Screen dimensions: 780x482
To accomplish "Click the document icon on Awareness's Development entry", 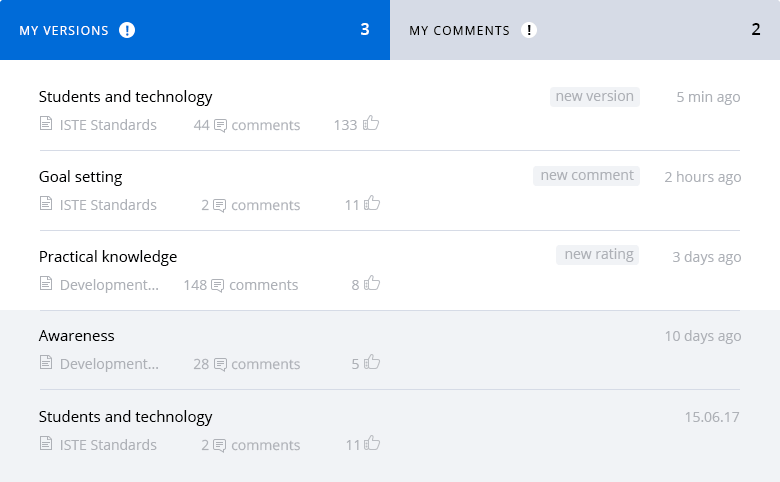I will 46,363.
